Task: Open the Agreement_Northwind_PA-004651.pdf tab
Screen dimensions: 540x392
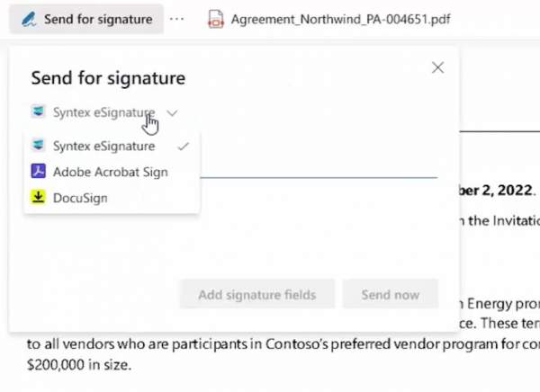Action: click(x=340, y=19)
